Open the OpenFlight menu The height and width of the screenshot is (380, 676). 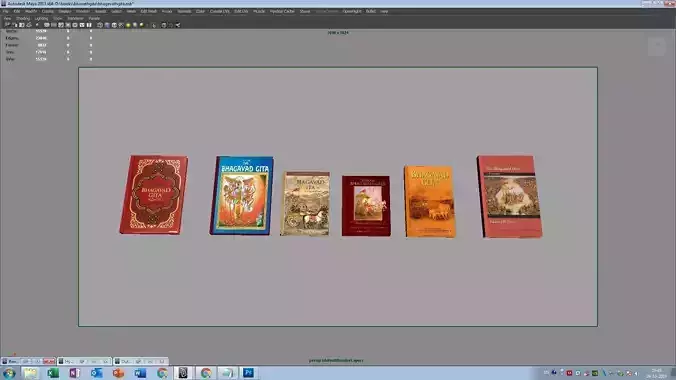pyautogui.click(x=352, y=12)
